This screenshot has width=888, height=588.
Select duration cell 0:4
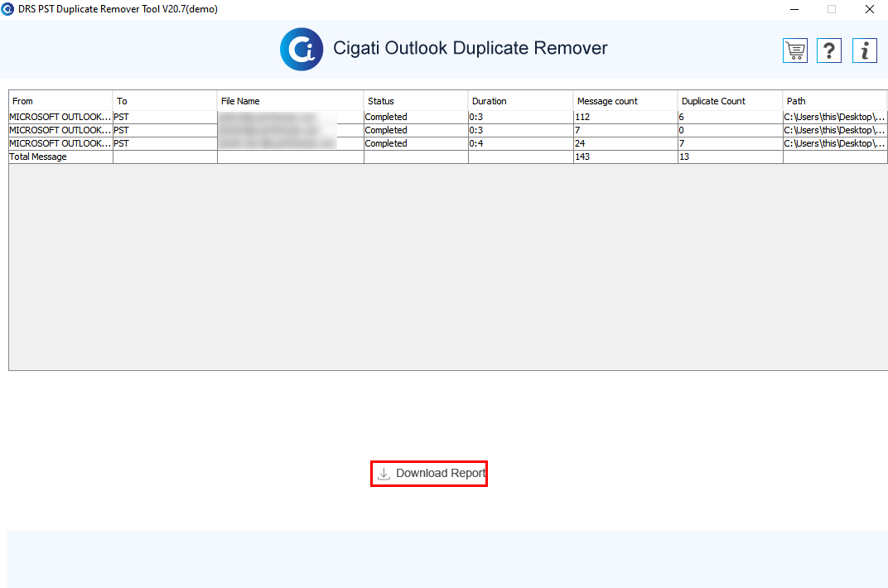click(x=520, y=143)
